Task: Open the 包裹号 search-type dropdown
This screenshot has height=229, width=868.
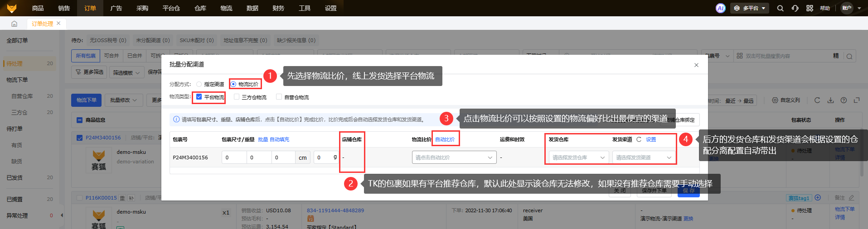Action: pyautogui.click(x=717, y=56)
